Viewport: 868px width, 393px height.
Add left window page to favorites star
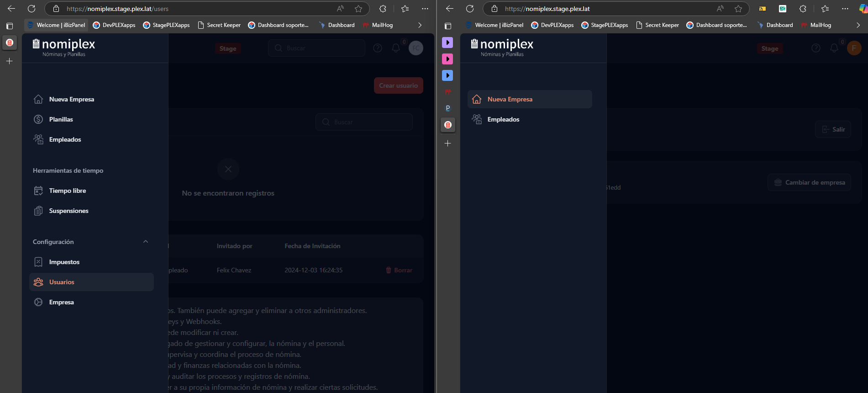(358, 9)
